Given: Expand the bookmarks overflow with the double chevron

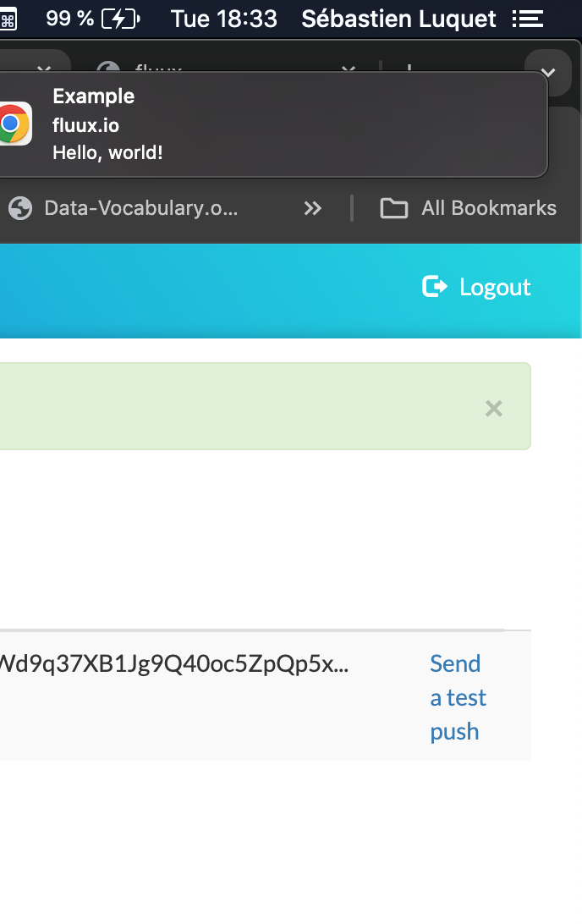Looking at the screenshot, I should coord(312,208).
